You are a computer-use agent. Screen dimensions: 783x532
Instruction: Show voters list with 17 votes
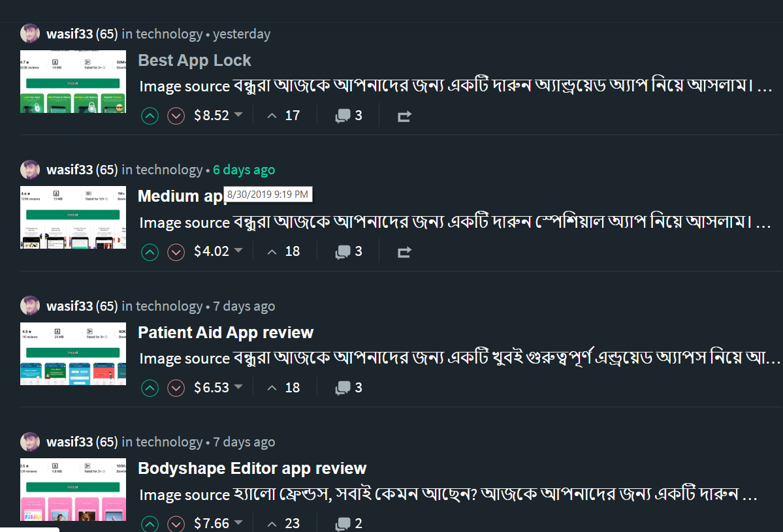pos(284,116)
